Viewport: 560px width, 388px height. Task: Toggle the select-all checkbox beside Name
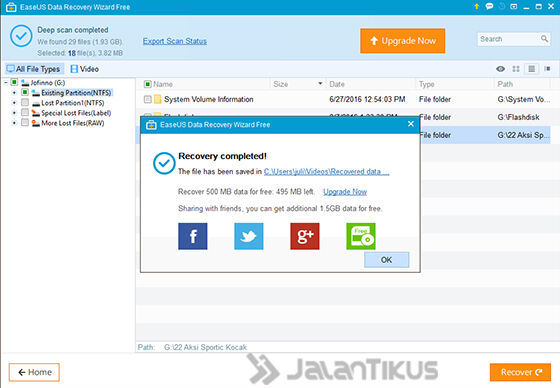[148, 84]
